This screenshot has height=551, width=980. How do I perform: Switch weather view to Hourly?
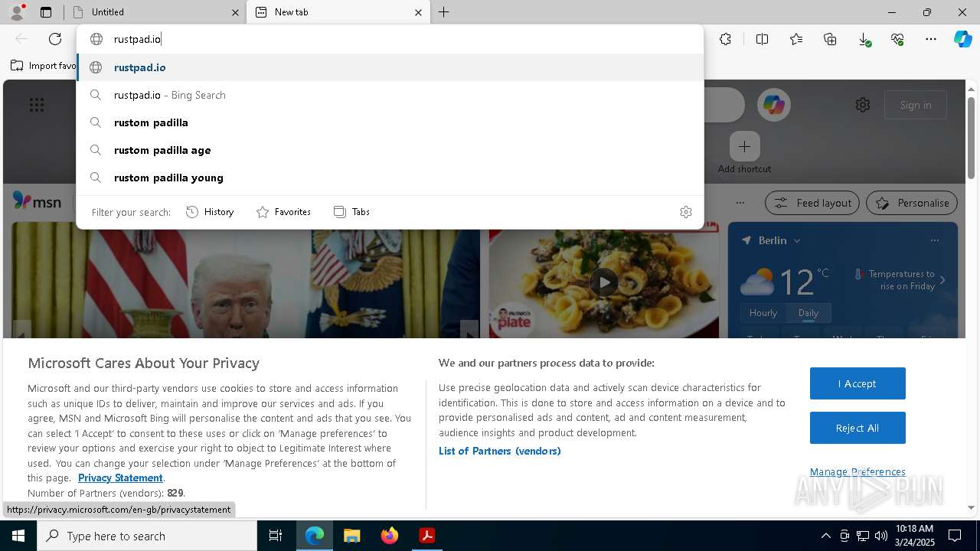point(763,313)
